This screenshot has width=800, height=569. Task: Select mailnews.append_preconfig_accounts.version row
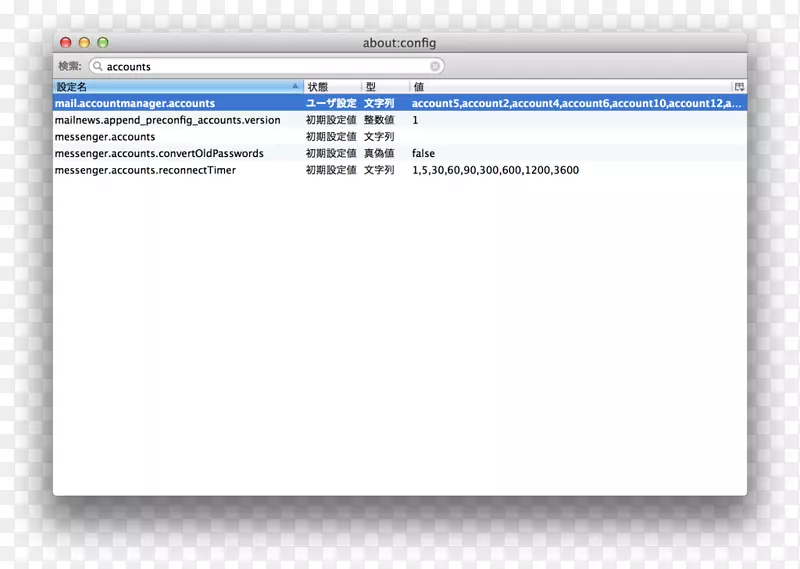pos(167,120)
